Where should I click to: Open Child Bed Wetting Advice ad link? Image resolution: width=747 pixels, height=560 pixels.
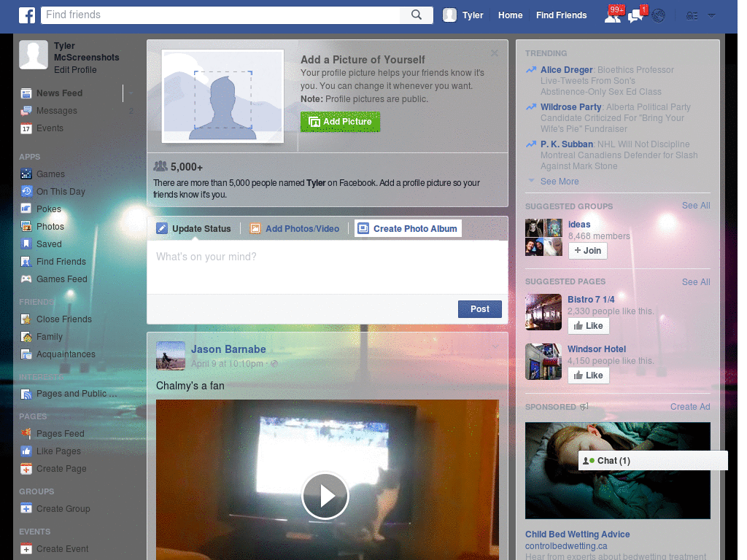[x=578, y=534]
